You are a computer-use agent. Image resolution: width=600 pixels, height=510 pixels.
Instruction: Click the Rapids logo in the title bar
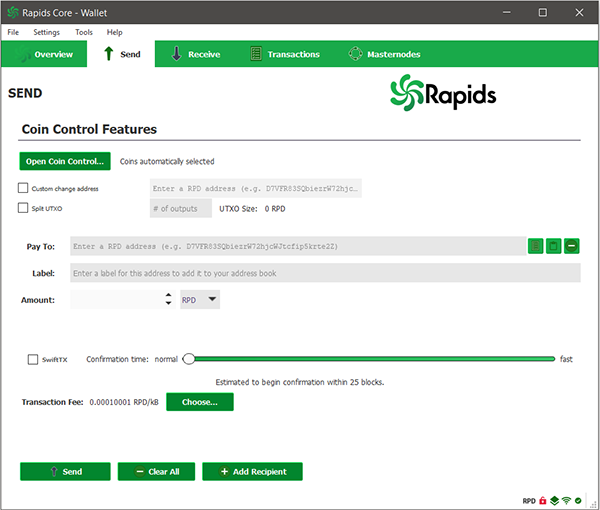(13, 13)
